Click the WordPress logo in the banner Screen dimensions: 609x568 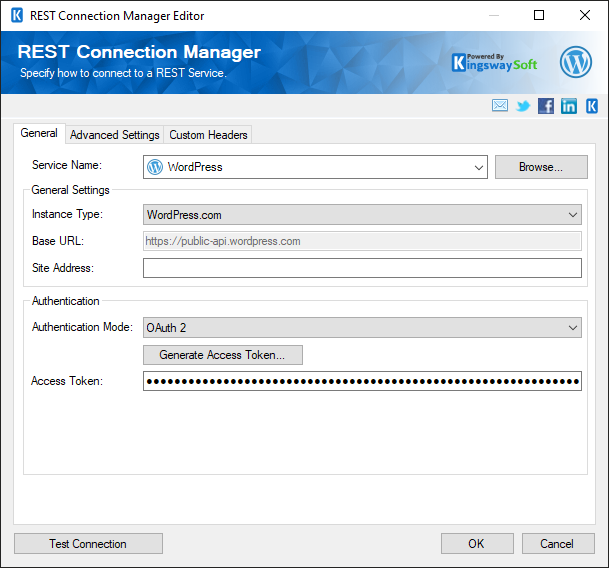click(x=576, y=62)
